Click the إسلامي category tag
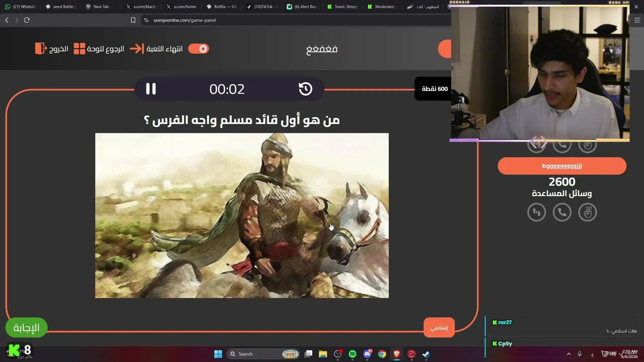Viewport: 644px width, 362px height. coord(439,328)
